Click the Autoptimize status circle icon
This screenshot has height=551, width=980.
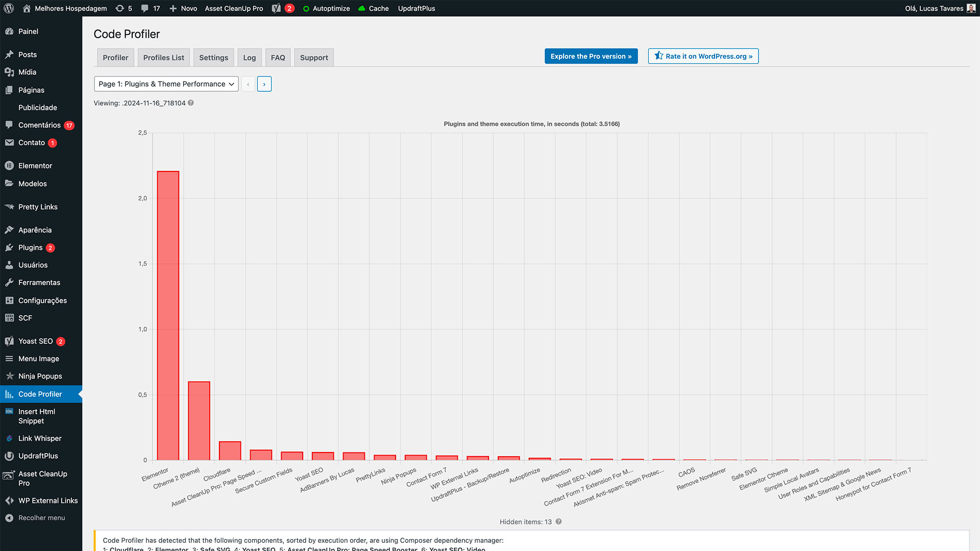tap(306, 9)
